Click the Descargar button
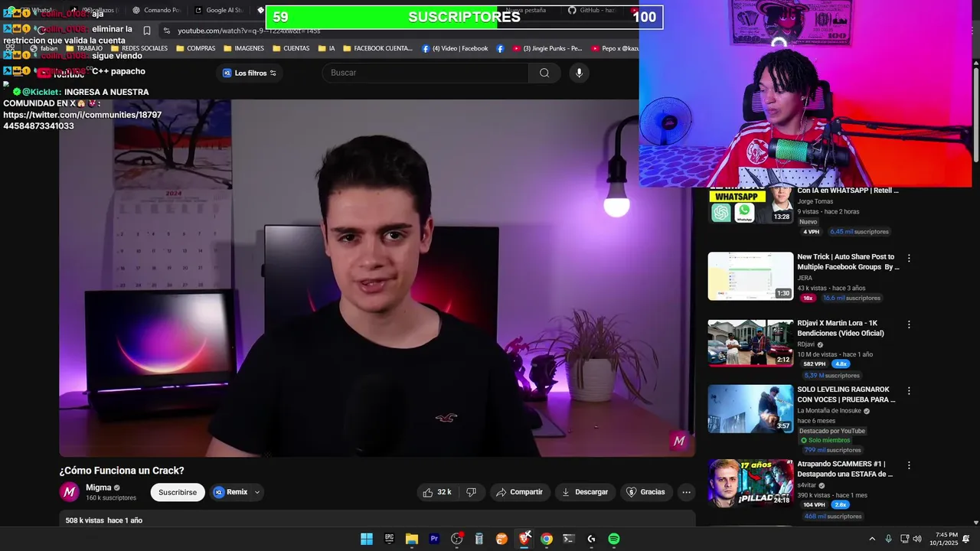 point(585,492)
